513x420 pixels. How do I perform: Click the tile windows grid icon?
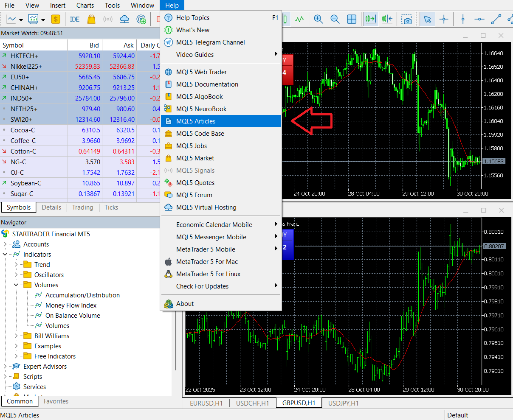coord(352,19)
